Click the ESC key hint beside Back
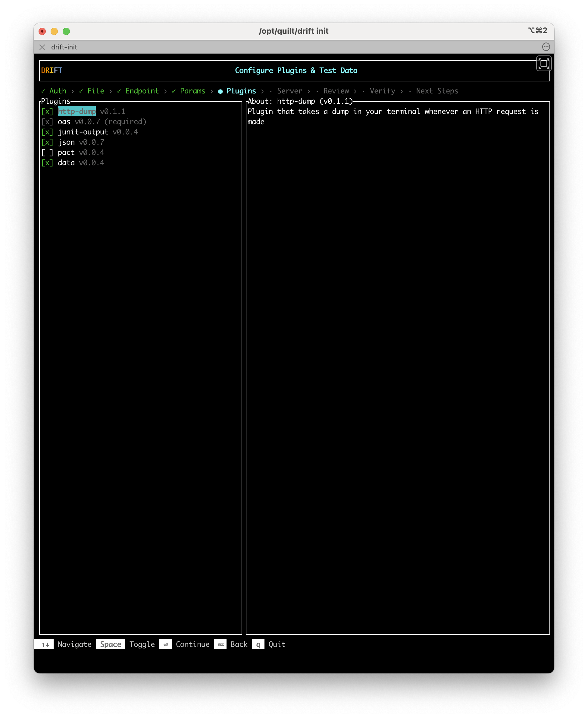This screenshot has height=718, width=588. coord(220,644)
